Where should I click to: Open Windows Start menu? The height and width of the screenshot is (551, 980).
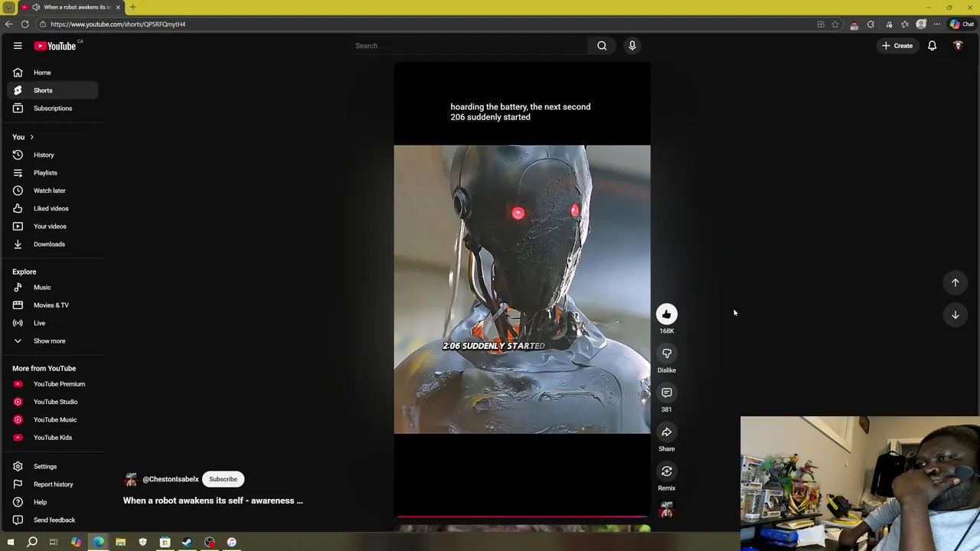(x=10, y=542)
